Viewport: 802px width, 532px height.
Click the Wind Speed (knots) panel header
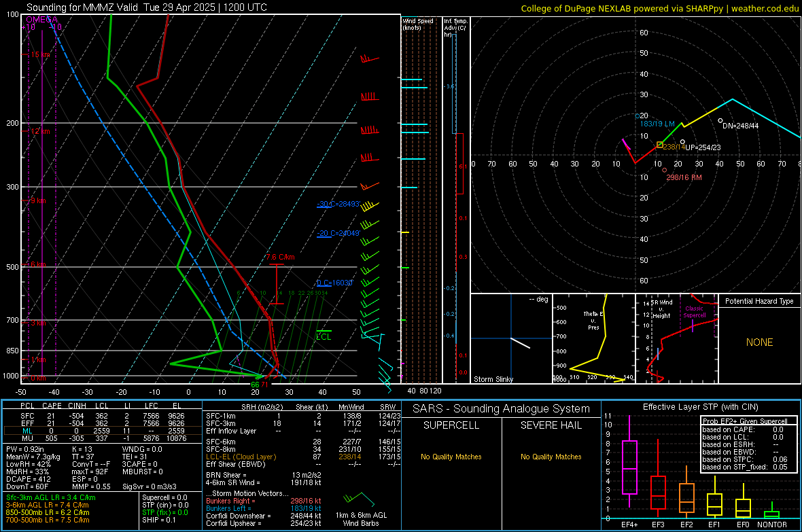pos(418,24)
